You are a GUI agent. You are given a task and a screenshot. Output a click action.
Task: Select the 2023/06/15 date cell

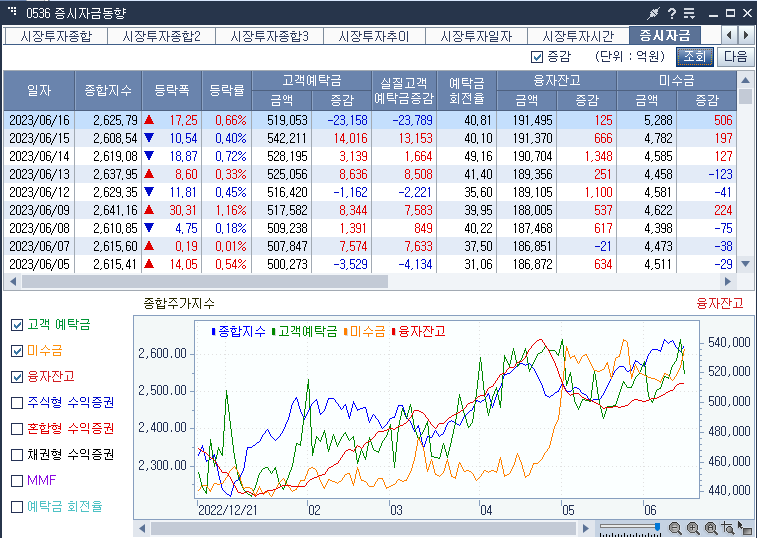(40, 139)
